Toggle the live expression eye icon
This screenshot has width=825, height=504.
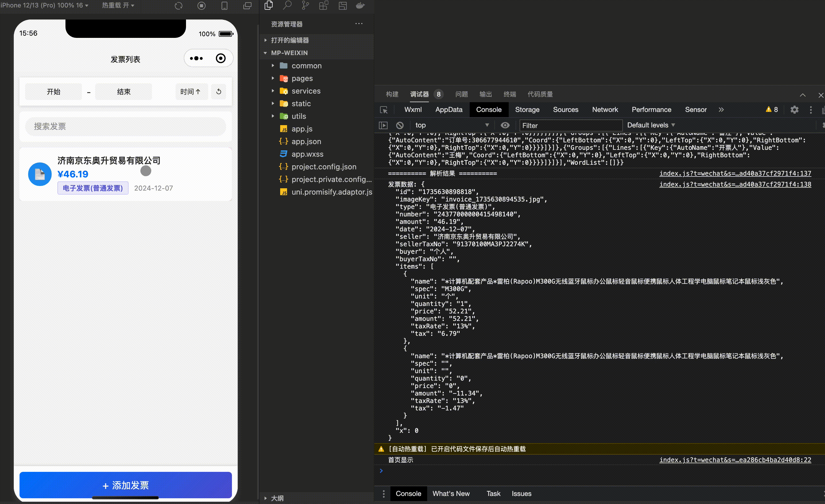coord(505,125)
